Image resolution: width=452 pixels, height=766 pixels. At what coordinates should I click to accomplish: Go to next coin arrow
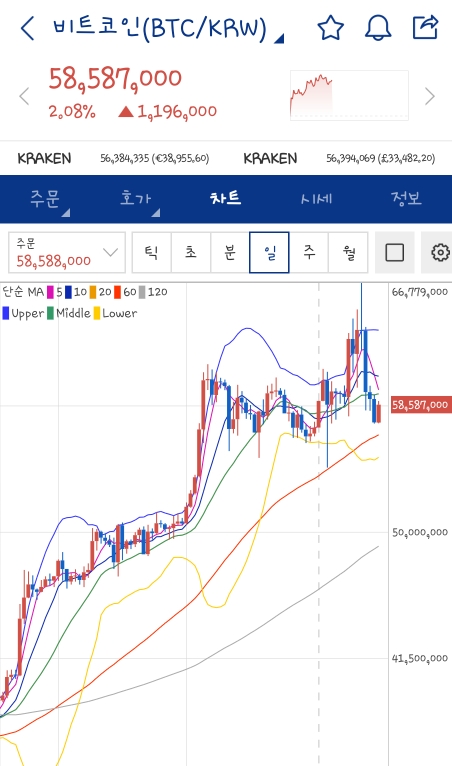(430, 96)
